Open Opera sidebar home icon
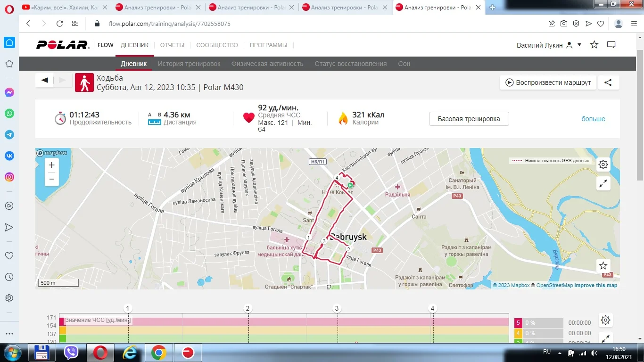Image resolution: width=644 pixels, height=362 pixels. coord(9,43)
